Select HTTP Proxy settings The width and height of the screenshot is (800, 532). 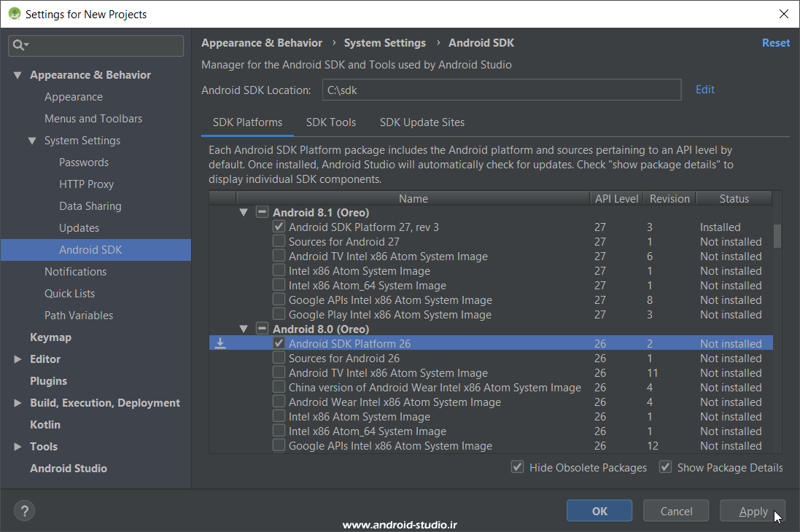tap(86, 184)
